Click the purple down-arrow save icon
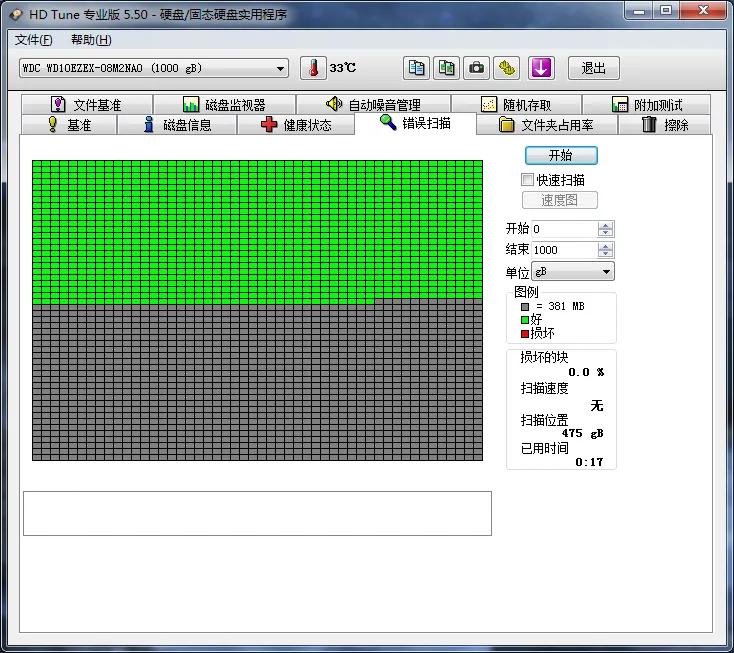The width and height of the screenshot is (734, 653). pos(541,68)
